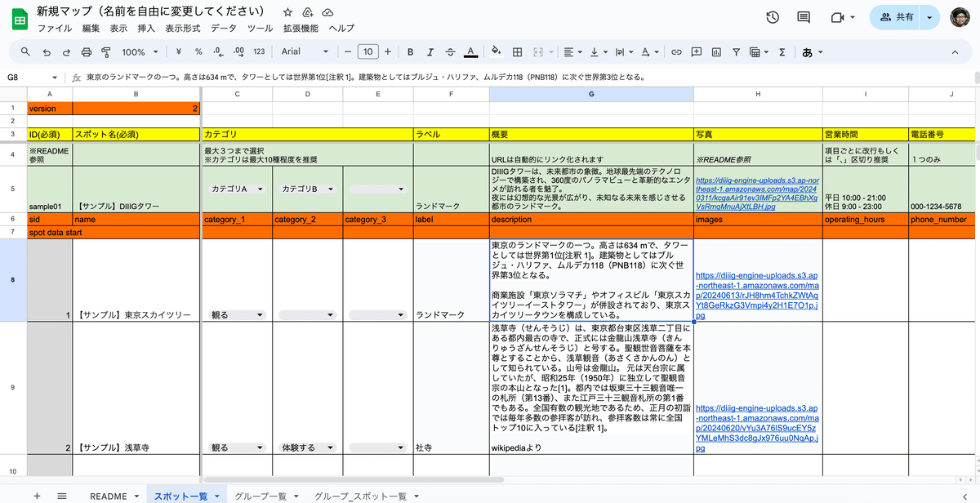Switch to グループ_スポット一覧 sheet tab
Screen dimensions: 980x503
coord(360,496)
